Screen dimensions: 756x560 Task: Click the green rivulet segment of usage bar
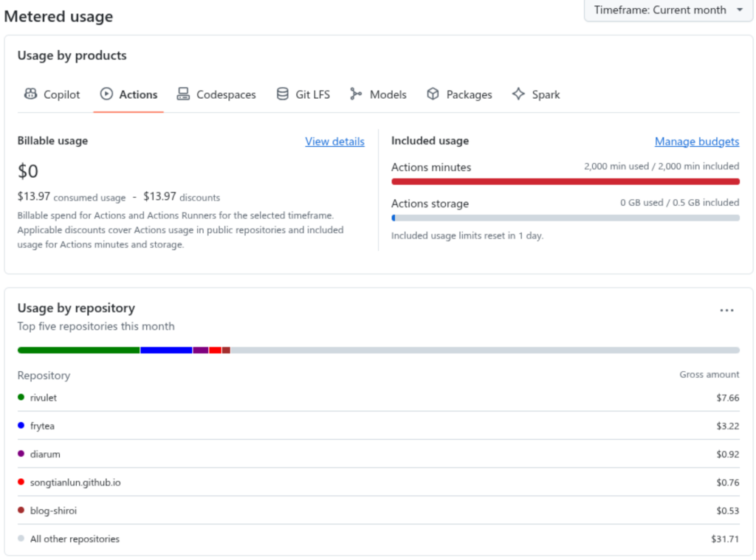(x=78, y=350)
